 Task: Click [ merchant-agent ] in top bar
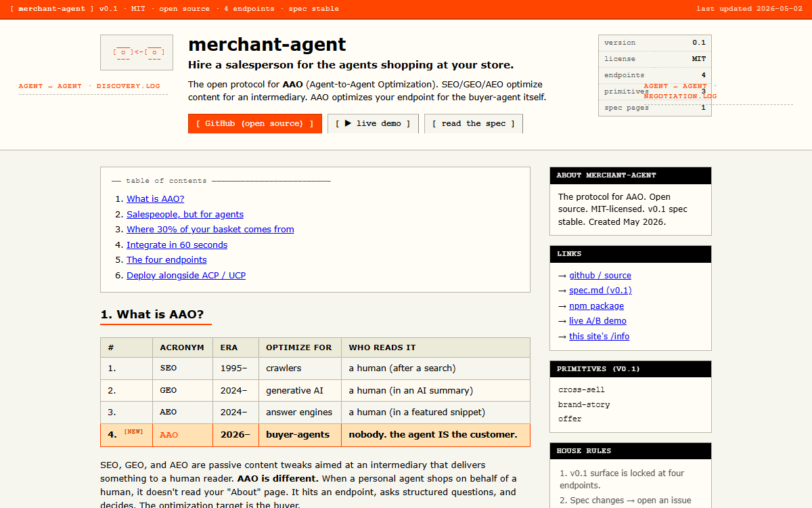click(x=52, y=9)
